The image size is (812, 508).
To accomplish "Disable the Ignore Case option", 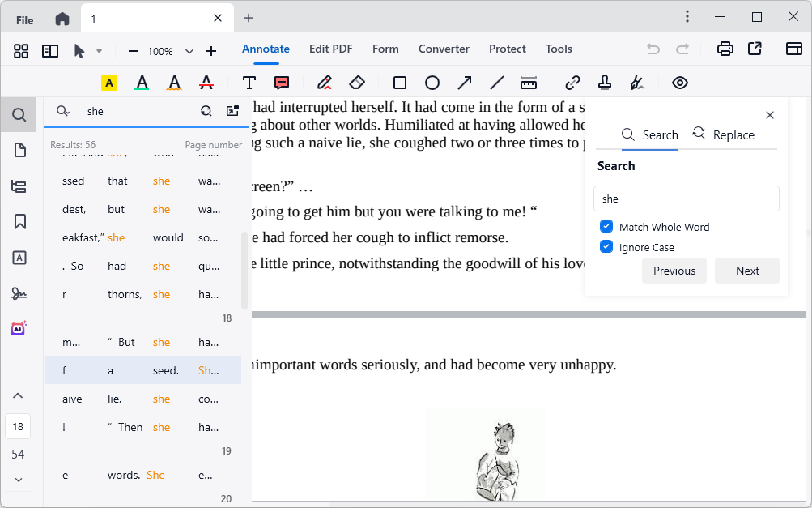I will pos(606,247).
